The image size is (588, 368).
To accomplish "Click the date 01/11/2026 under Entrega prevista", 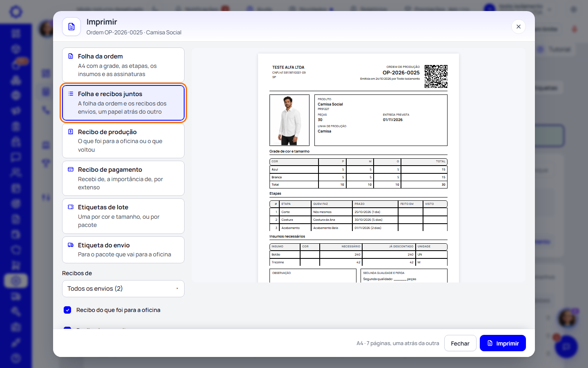I will (x=393, y=120).
